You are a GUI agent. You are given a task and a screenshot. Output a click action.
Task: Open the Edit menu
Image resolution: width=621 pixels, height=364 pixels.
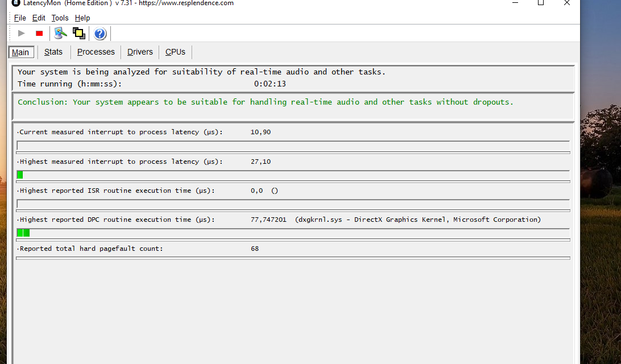tap(39, 18)
